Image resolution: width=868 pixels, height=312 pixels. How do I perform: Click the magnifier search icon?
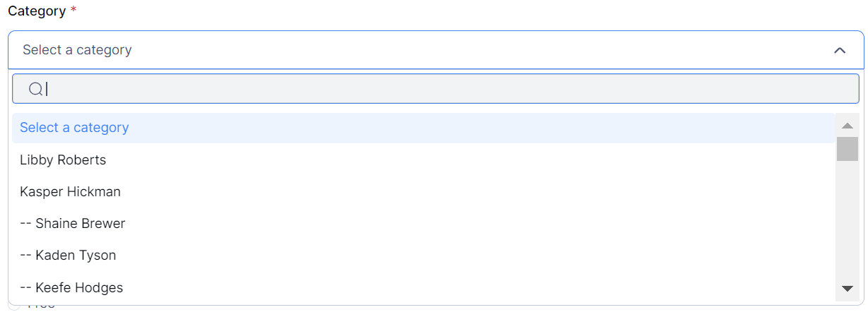(x=35, y=89)
